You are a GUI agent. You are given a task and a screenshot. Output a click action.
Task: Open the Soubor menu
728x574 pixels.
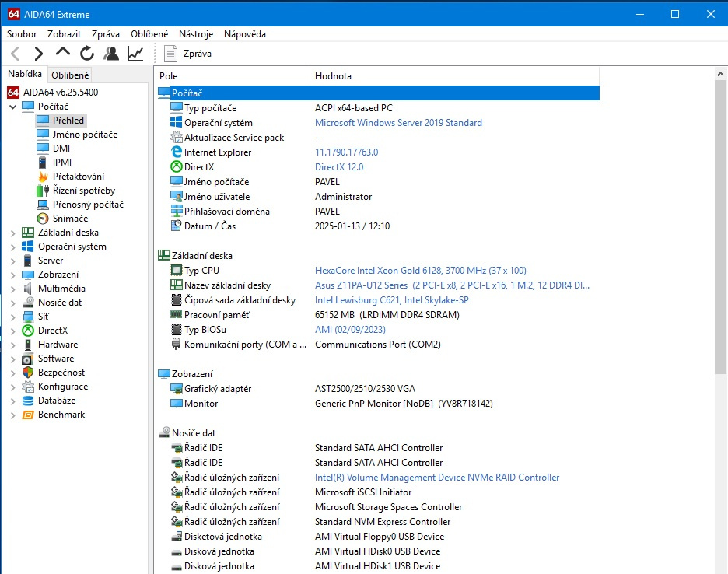pos(22,34)
